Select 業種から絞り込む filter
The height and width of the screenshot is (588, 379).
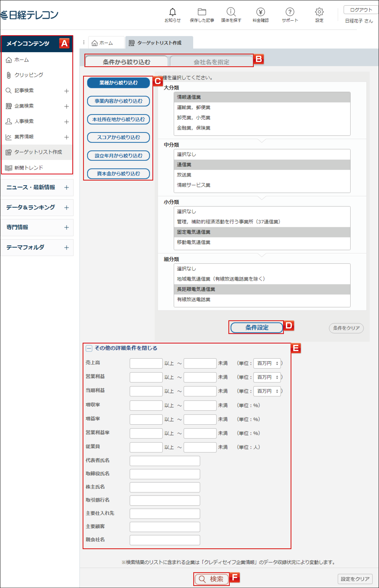(x=118, y=83)
